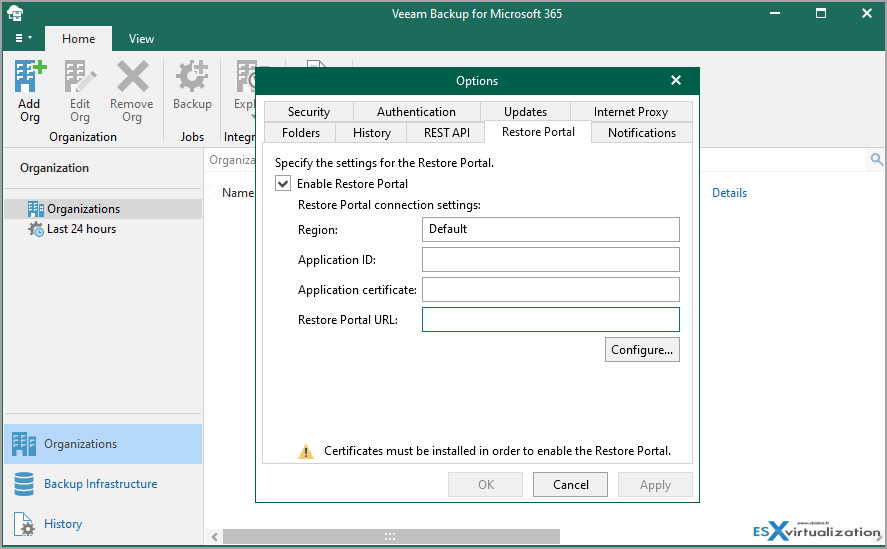Click the warning icon beside certificates message

(306, 451)
